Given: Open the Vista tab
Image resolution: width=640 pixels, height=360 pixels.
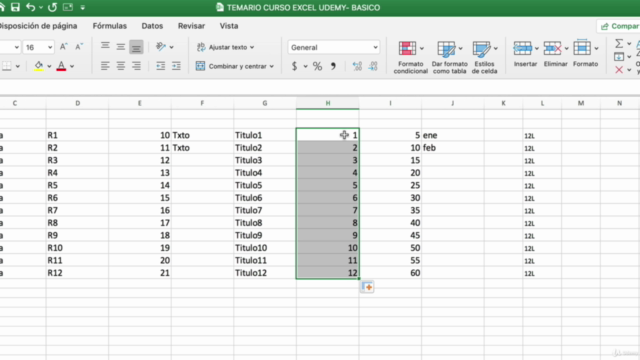Looking at the screenshot, I should tap(229, 26).
